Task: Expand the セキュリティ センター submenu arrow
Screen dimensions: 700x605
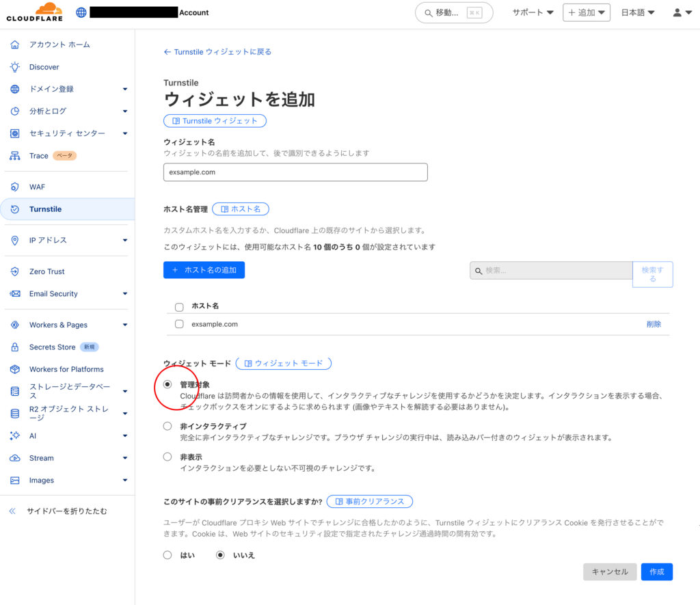Action: 125,133
